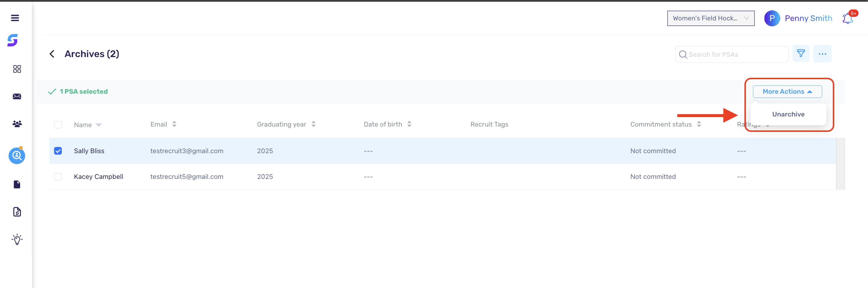Click the name Kacey Campbell
Screen dimensions: 868x288
click(98, 177)
